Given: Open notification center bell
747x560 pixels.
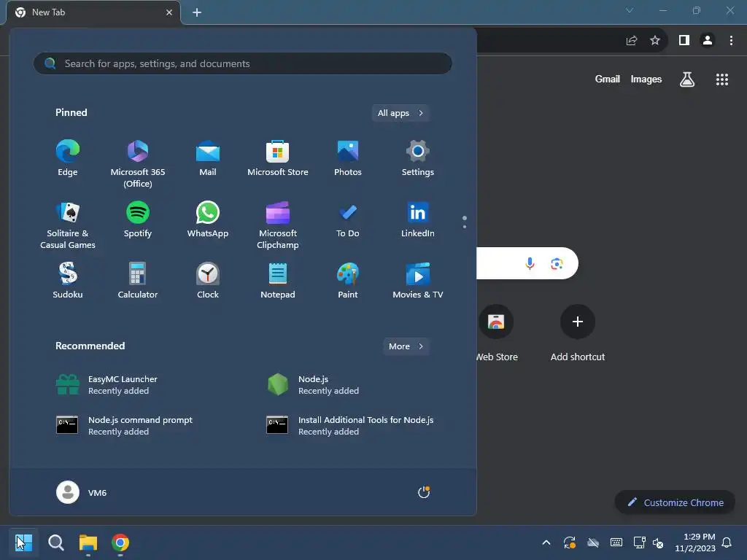Looking at the screenshot, I should 727,542.
